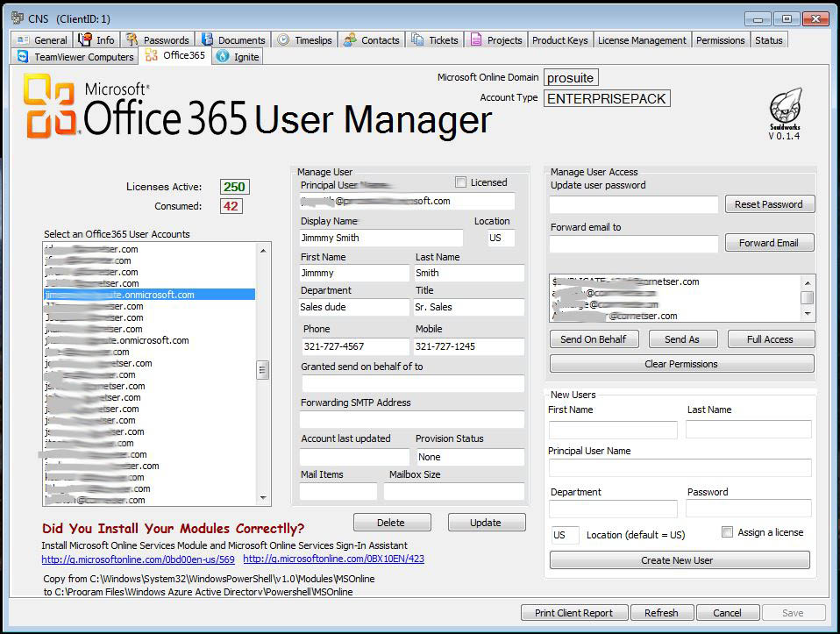Click the Phone number field
The image size is (840, 634).
pos(356,346)
